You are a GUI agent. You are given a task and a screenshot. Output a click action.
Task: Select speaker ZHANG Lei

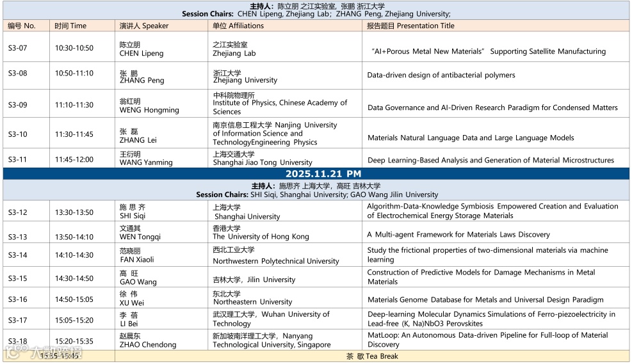138,136
